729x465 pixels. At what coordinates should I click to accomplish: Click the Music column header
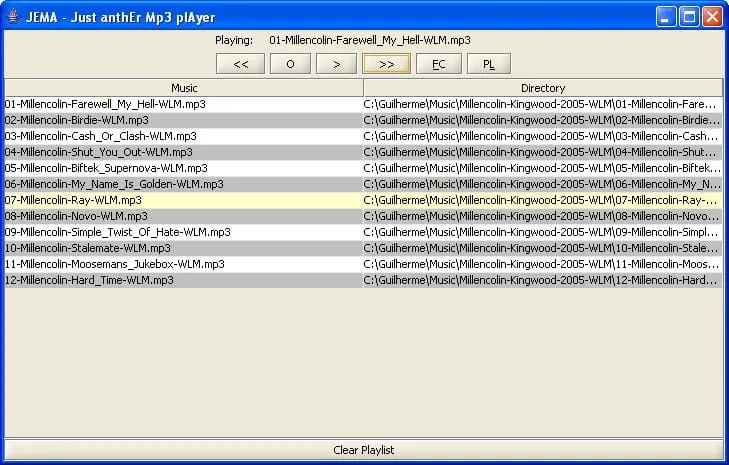[x=184, y=88]
